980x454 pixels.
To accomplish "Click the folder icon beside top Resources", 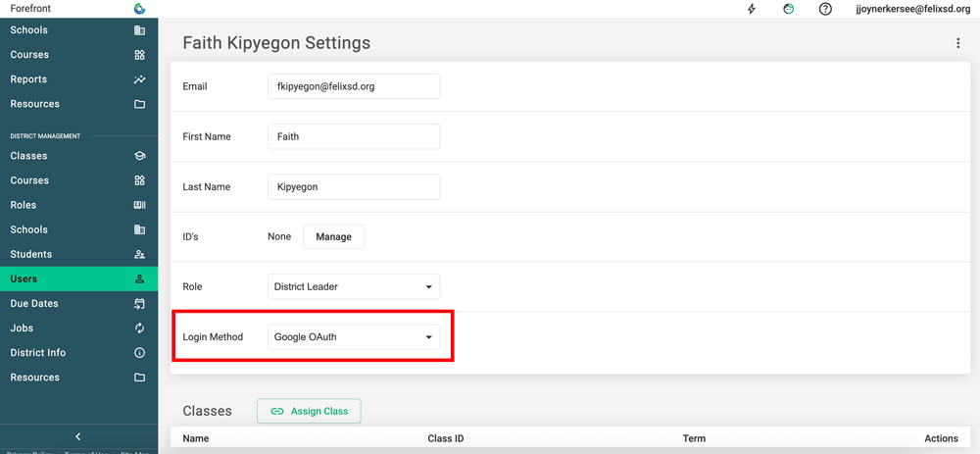I will pos(139,104).
